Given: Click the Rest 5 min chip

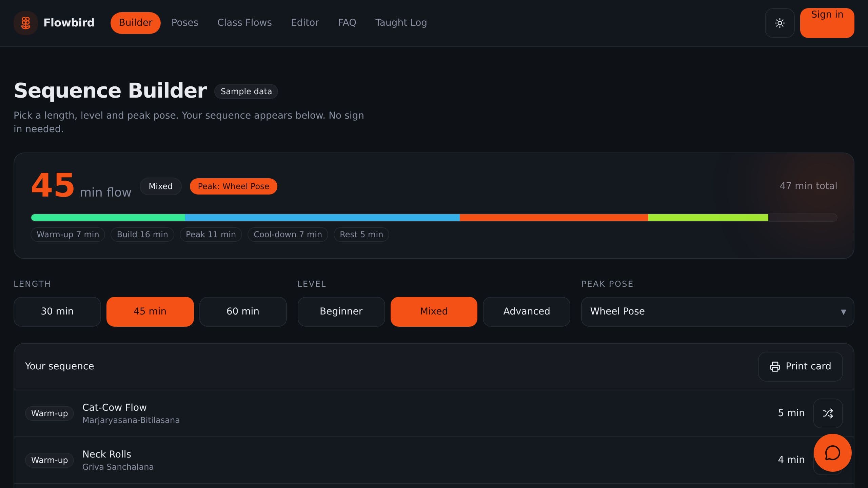Looking at the screenshot, I should click(361, 235).
